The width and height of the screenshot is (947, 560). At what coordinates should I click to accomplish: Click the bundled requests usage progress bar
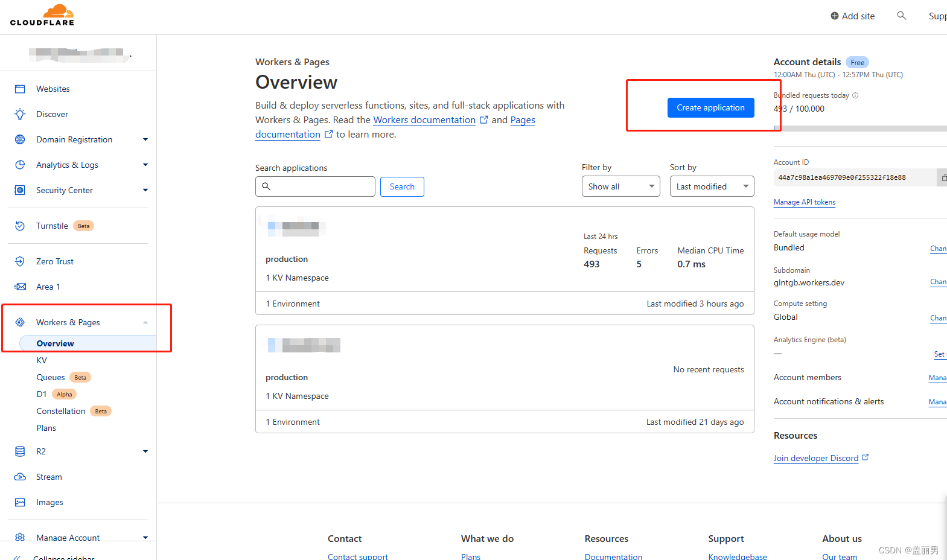(x=860, y=128)
